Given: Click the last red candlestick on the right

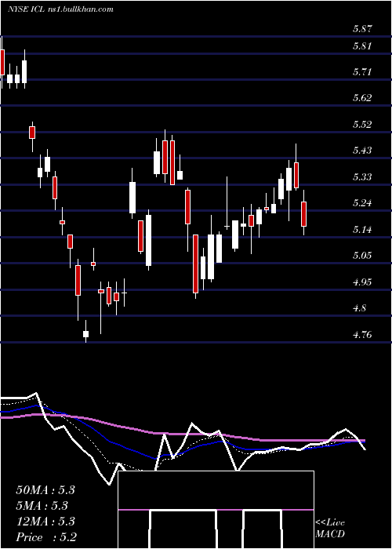Looking at the screenshot, I should coord(304,213).
